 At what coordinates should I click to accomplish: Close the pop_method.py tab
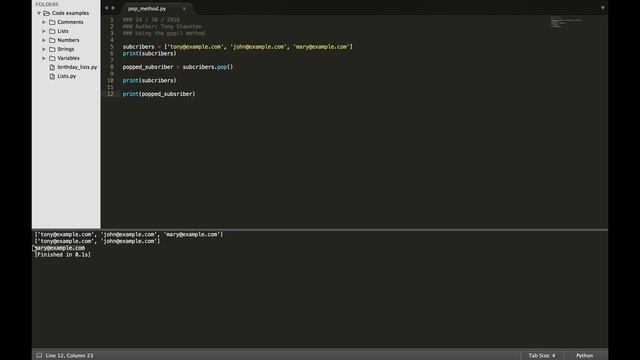point(184,9)
